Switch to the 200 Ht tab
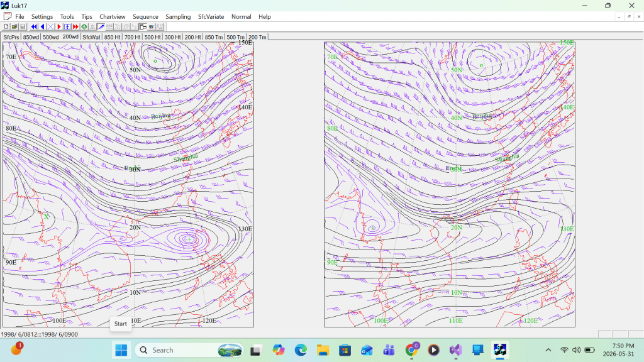Viewport: 644px width, 362px height. coord(192,37)
